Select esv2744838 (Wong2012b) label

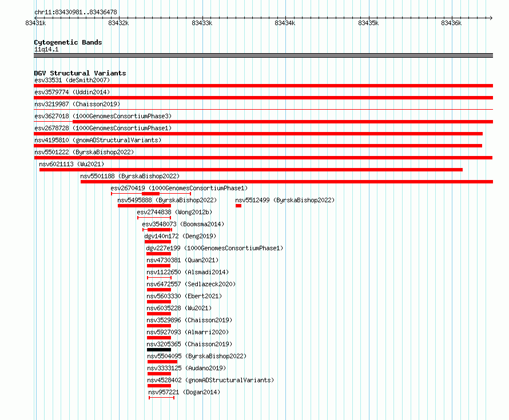pos(174,212)
